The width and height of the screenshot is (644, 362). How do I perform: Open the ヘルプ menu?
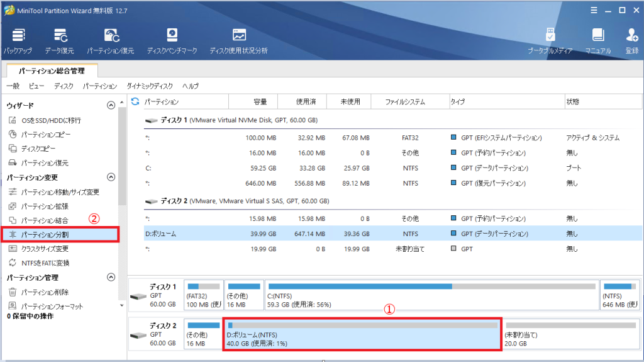pos(191,86)
